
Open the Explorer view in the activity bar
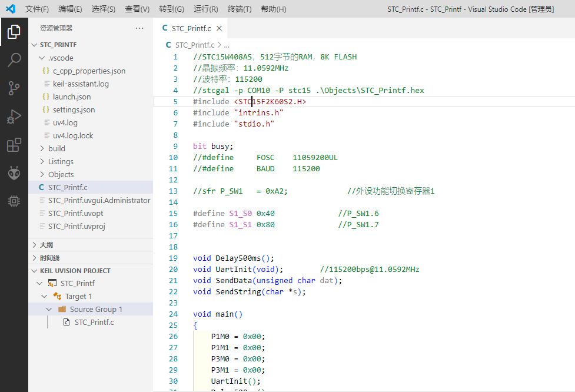pos(14,32)
